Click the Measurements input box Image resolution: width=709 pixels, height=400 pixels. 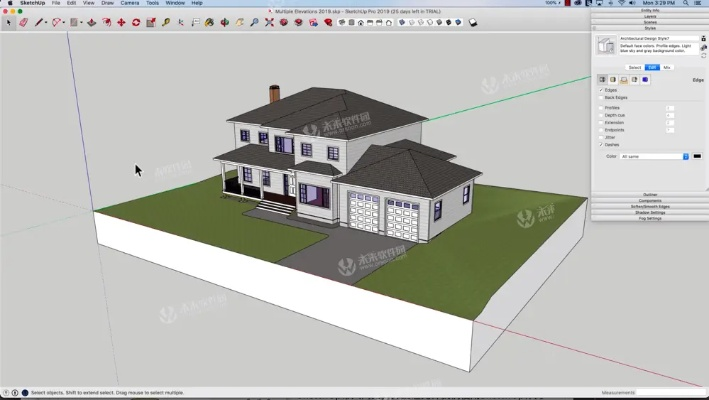click(x=672, y=393)
